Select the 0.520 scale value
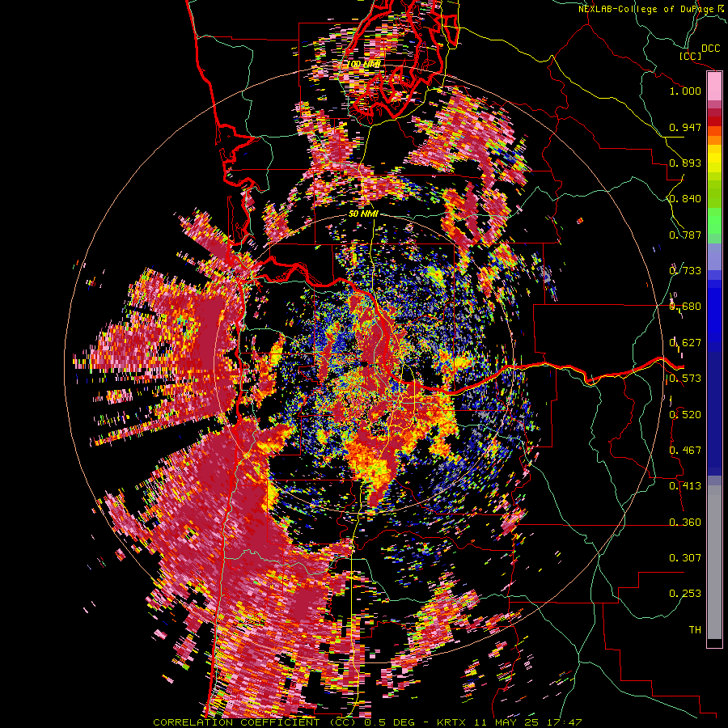728x728 pixels. [x=685, y=415]
